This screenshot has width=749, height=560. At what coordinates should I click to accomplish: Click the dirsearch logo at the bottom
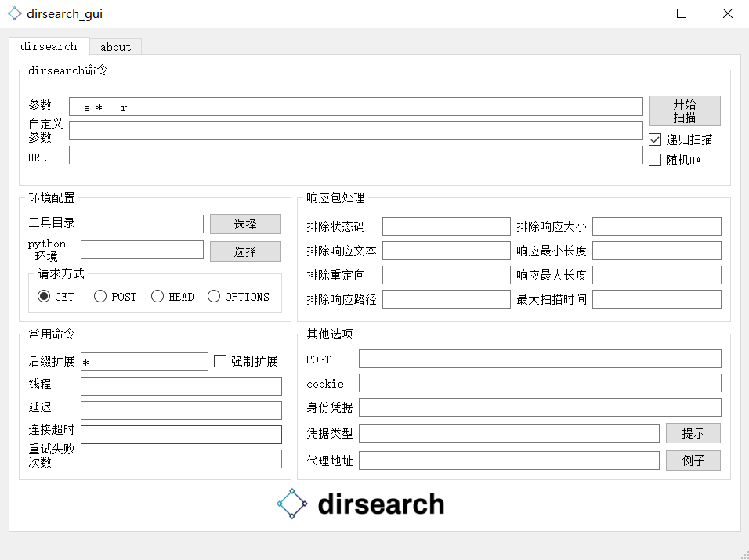(x=360, y=504)
